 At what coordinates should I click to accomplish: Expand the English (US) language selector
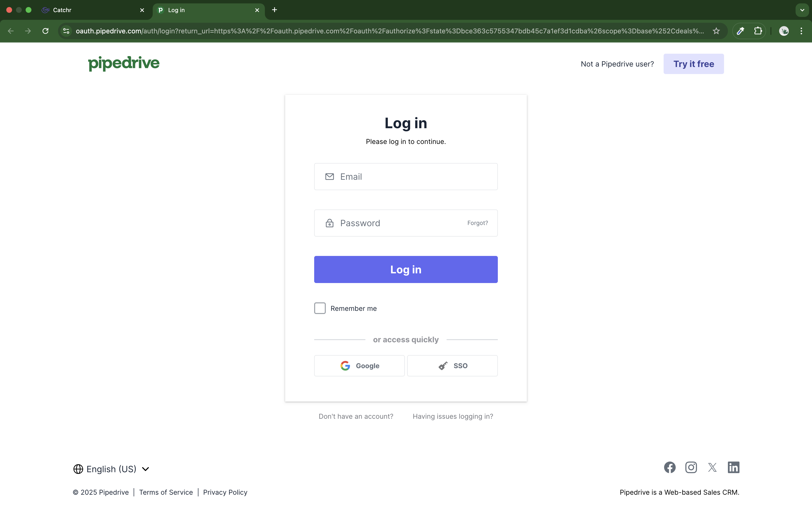(x=111, y=469)
